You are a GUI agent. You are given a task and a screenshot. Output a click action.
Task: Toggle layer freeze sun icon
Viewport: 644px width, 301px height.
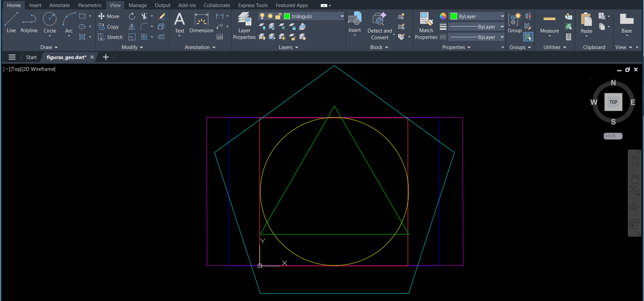(270, 16)
